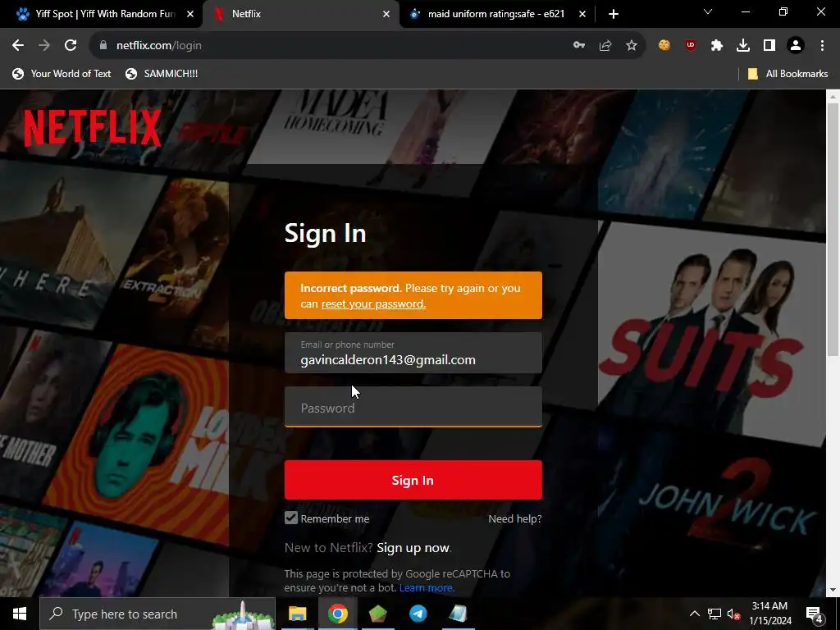Image resolution: width=840 pixels, height=630 pixels.
Task: Open the Chrome profile avatar
Action: pyautogui.click(x=796, y=46)
